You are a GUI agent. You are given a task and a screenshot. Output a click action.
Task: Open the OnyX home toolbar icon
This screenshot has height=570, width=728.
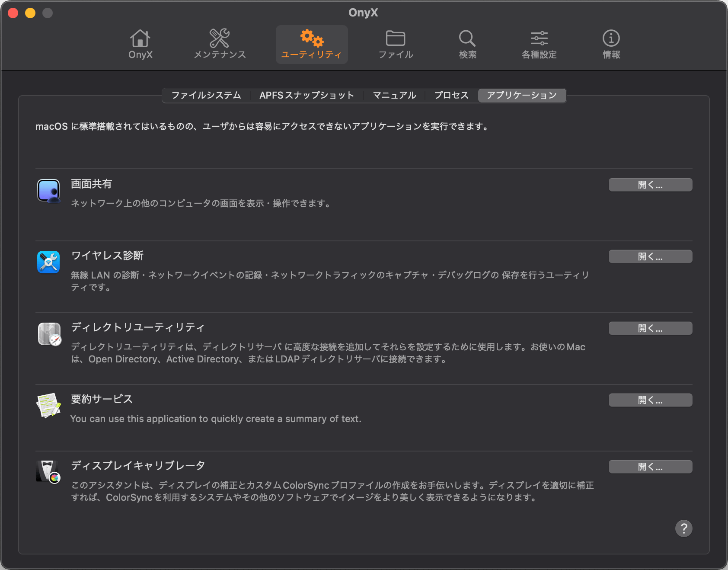tap(140, 45)
